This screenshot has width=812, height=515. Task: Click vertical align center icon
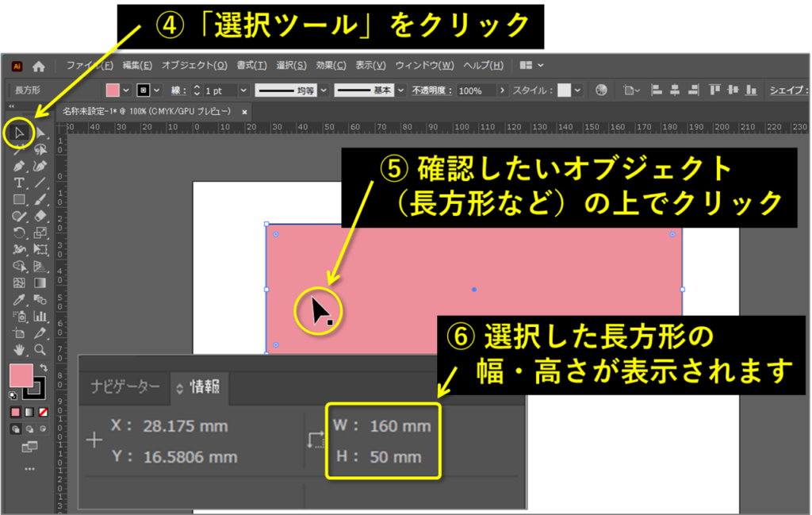(733, 90)
